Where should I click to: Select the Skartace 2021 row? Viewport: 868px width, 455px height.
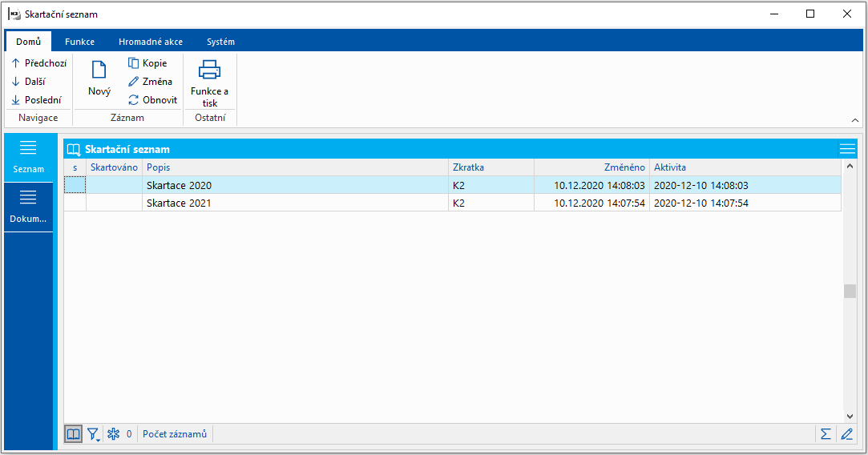(x=452, y=203)
